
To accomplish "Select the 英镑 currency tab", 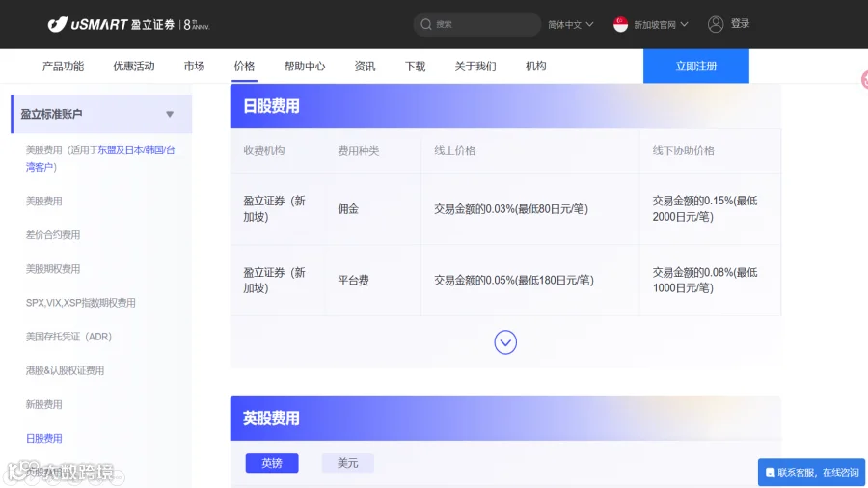I will [x=272, y=463].
